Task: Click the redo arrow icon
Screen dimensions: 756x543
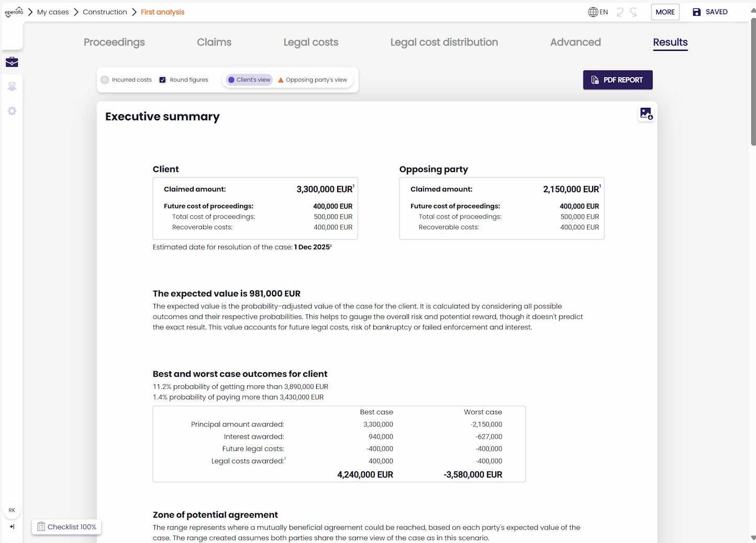Action: point(633,12)
